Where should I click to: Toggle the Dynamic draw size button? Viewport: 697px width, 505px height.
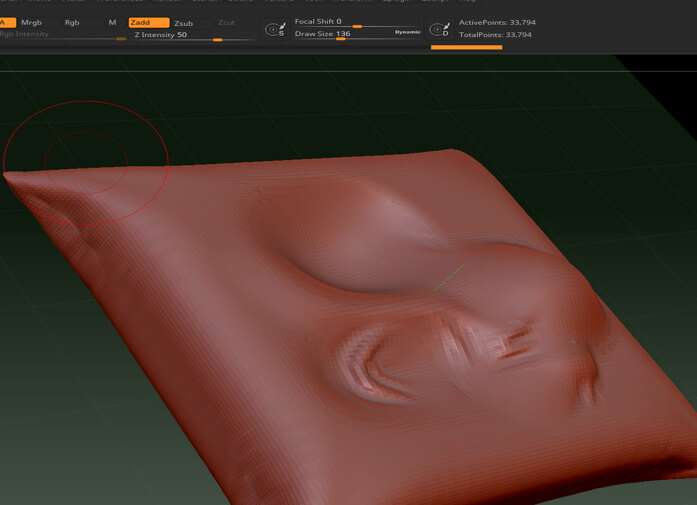407,33
